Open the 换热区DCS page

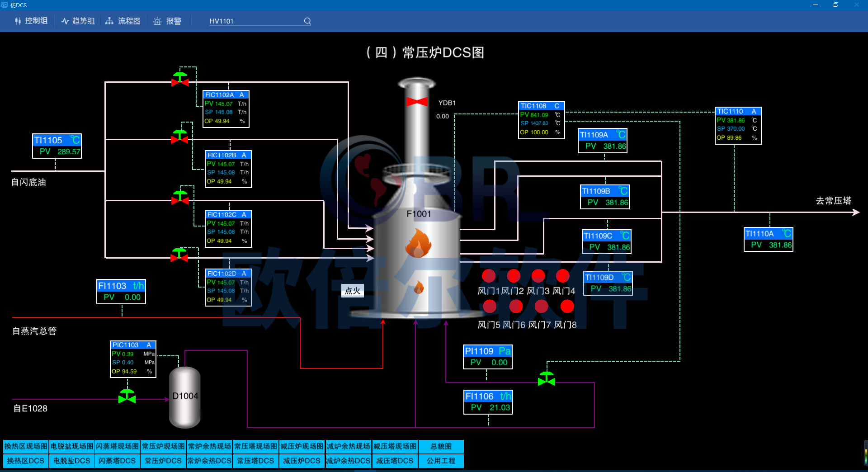coord(26,461)
